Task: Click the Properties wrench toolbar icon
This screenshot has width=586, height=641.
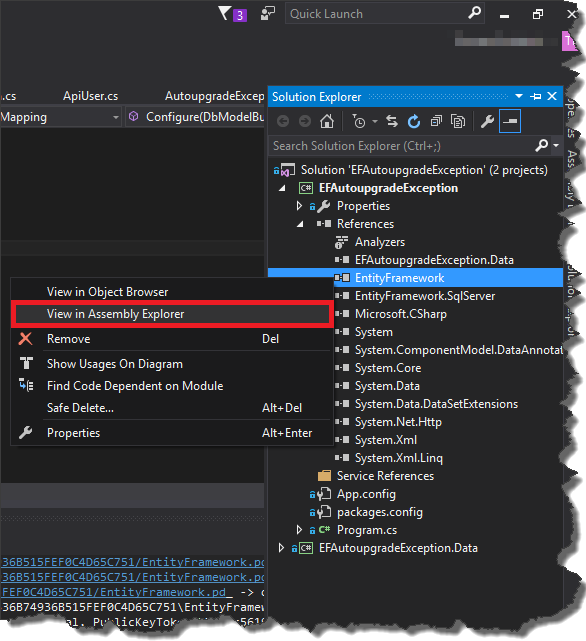Action: pyautogui.click(x=487, y=121)
